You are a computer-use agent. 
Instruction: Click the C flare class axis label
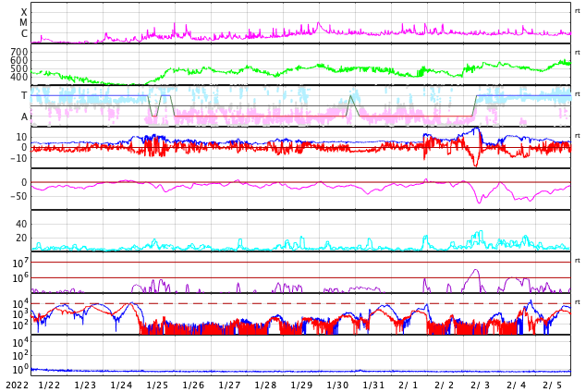click(x=24, y=33)
